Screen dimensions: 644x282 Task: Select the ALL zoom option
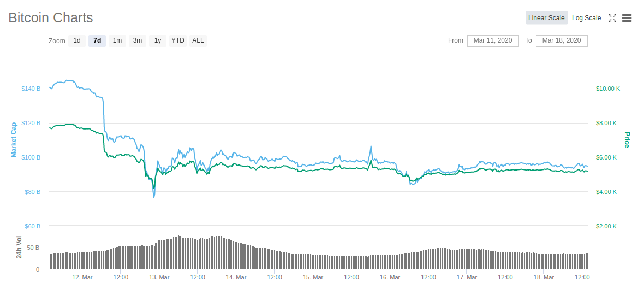(x=198, y=40)
